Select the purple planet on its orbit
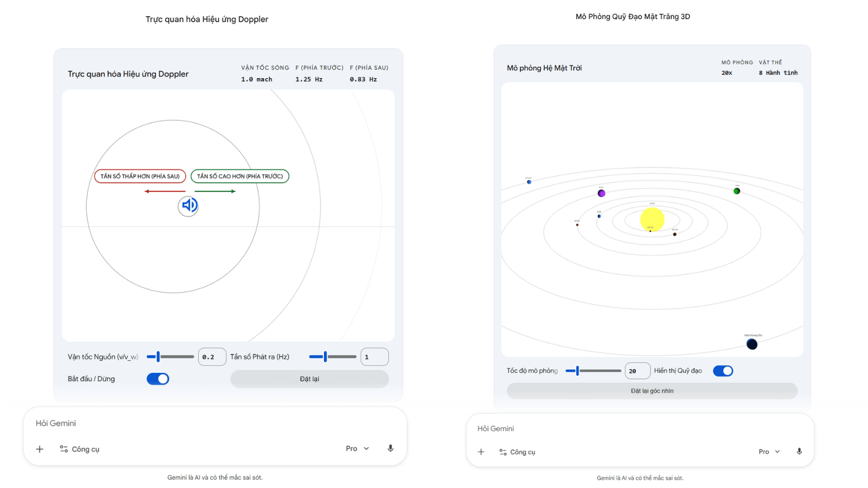 pyautogui.click(x=601, y=193)
